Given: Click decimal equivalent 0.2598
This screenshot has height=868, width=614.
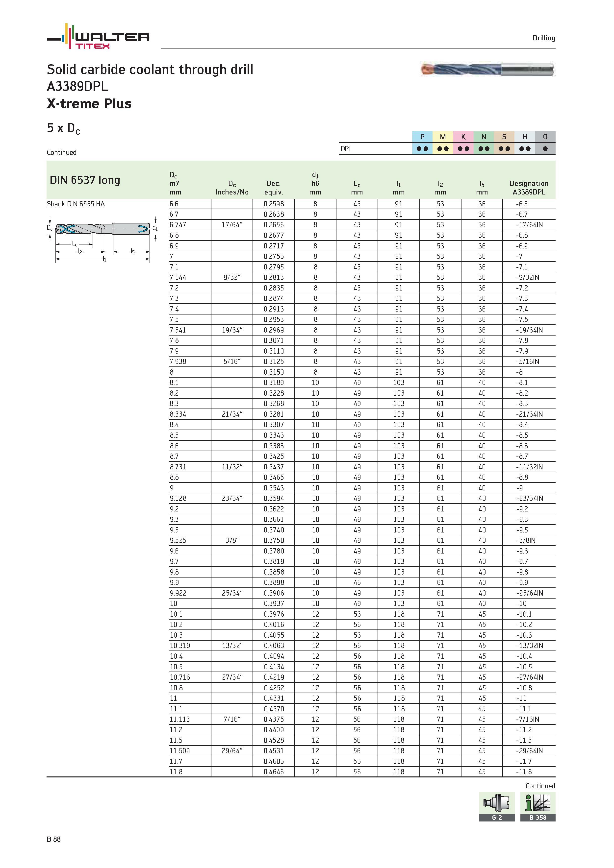Looking at the screenshot, I should [x=274, y=204].
